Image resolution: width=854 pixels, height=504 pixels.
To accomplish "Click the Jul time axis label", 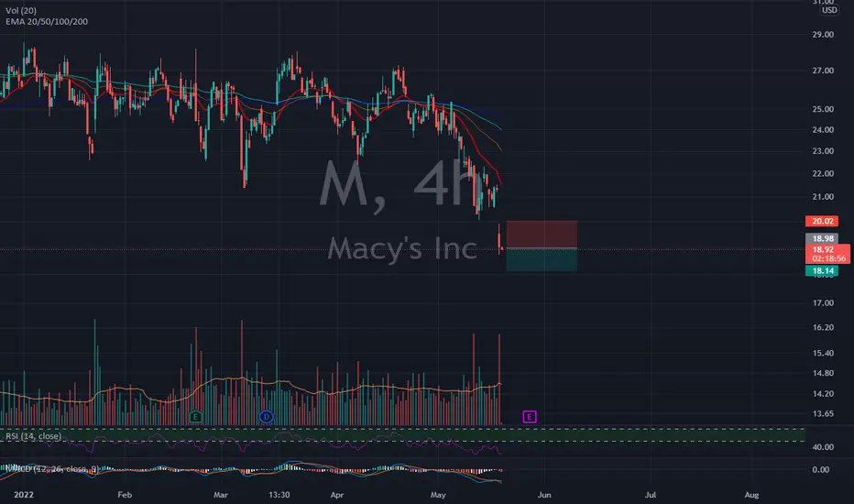I will point(651,495).
